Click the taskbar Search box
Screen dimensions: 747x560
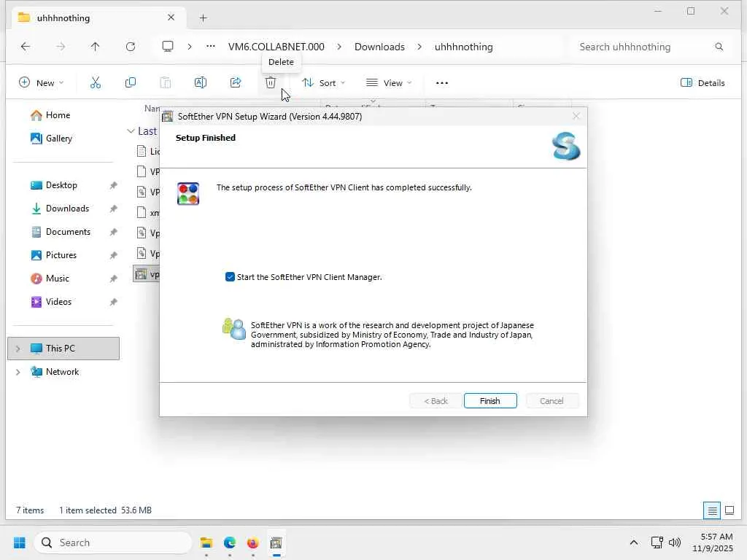pos(112,542)
